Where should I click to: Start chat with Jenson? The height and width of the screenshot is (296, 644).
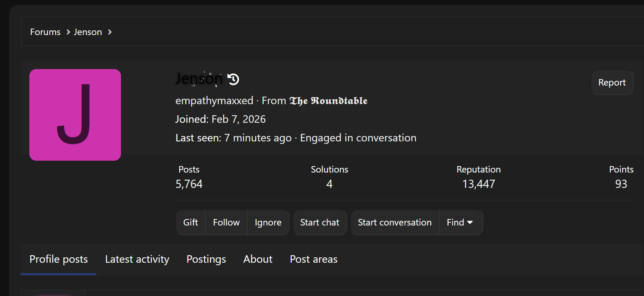(320, 222)
